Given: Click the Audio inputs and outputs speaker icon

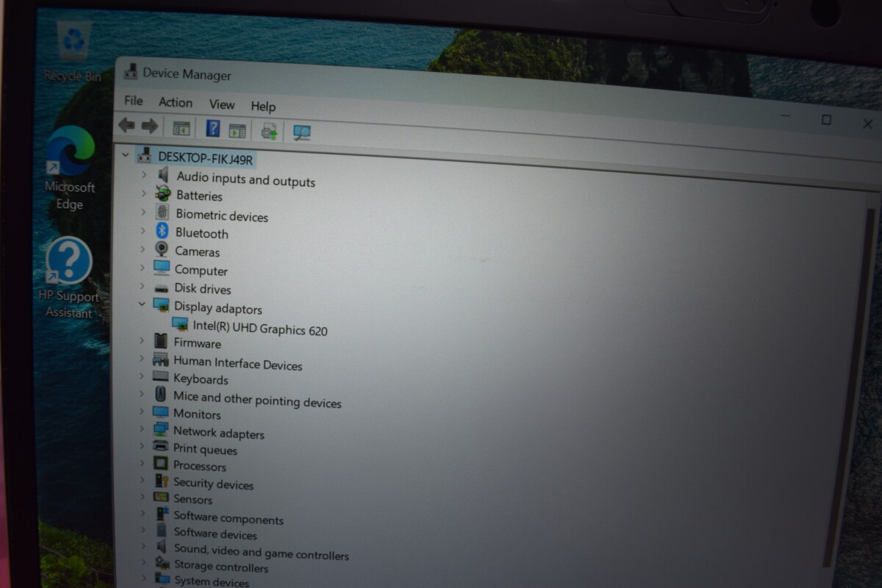Looking at the screenshot, I should point(163,175).
